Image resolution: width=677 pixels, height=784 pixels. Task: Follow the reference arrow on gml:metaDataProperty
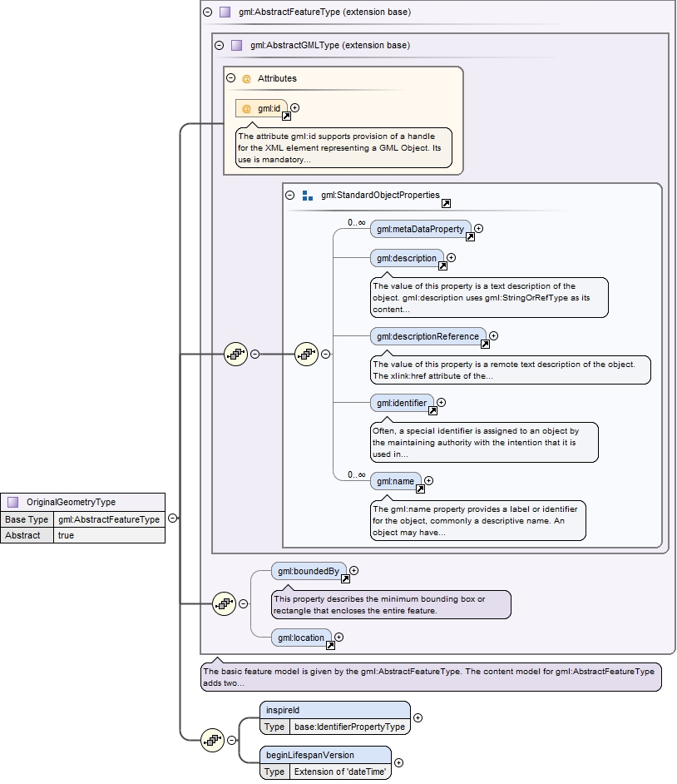coord(470,237)
